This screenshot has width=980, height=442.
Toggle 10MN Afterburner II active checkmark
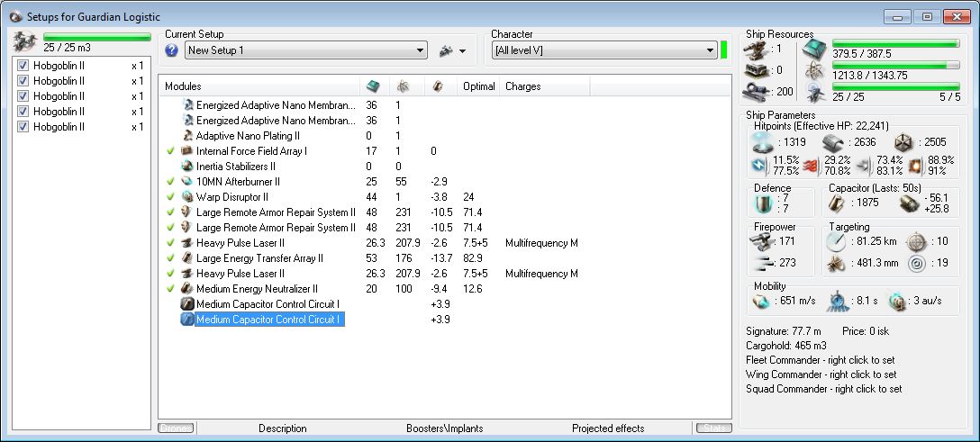tap(170, 182)
